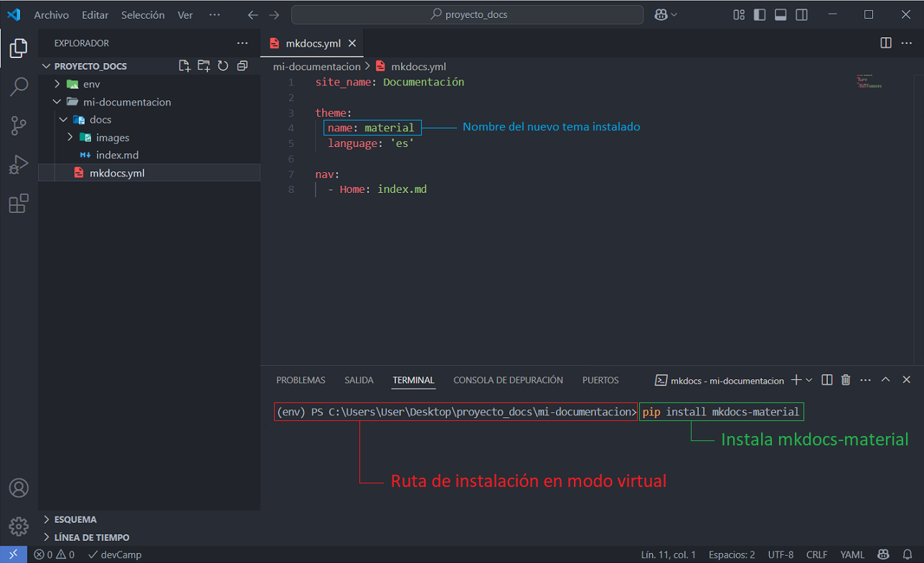Open the Search view in activity bar
The width and height of the screenshot is (924, 563).
coord(19,87)
